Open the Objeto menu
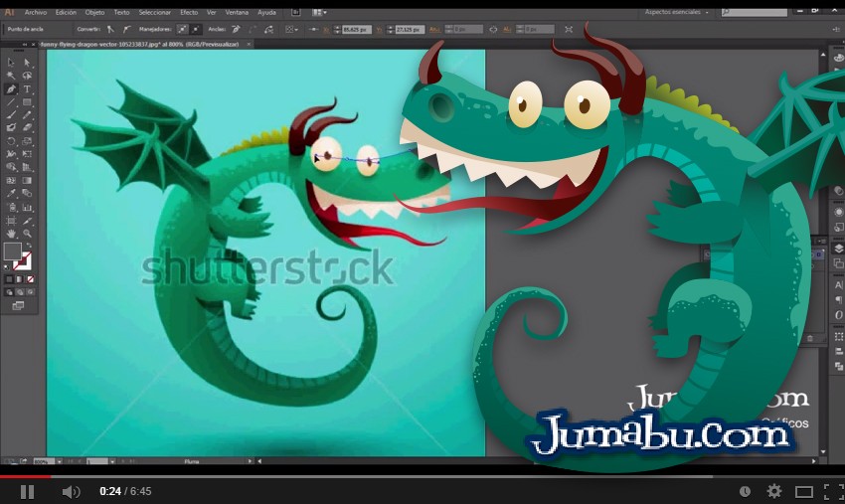This screenshot has height=504, width=845. (94, 12)
